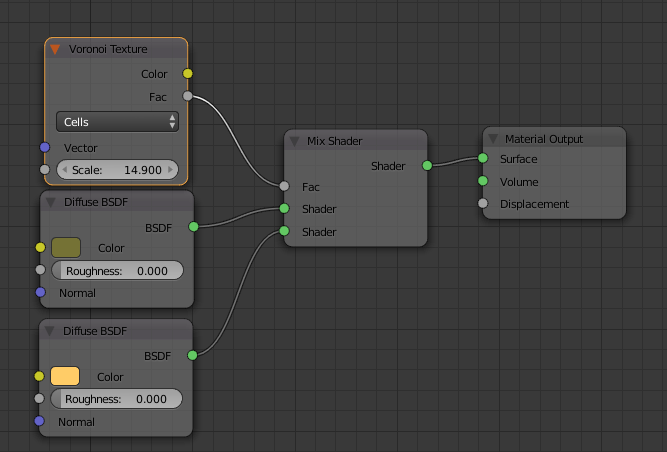The width and height of the screenshot is (667, 452).
Task: Click Material Output Displacement socket
Action: pyautogui.click(x=483, y=203)
